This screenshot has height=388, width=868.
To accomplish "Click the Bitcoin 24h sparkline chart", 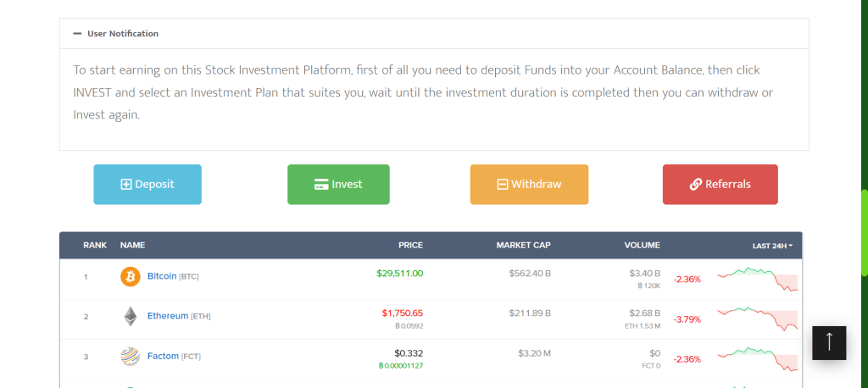I will tap(757, 279).
